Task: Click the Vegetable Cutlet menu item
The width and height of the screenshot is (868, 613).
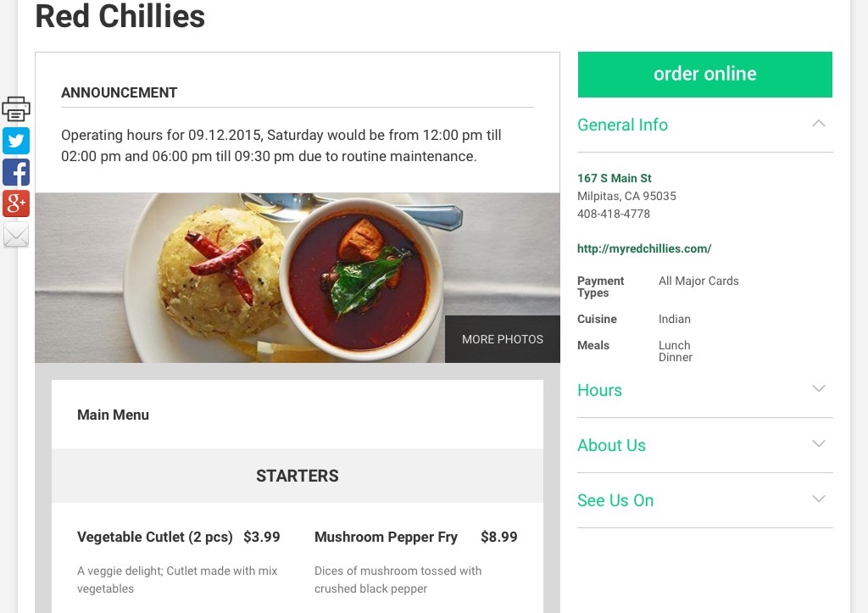Action: [x=154, y=537]
